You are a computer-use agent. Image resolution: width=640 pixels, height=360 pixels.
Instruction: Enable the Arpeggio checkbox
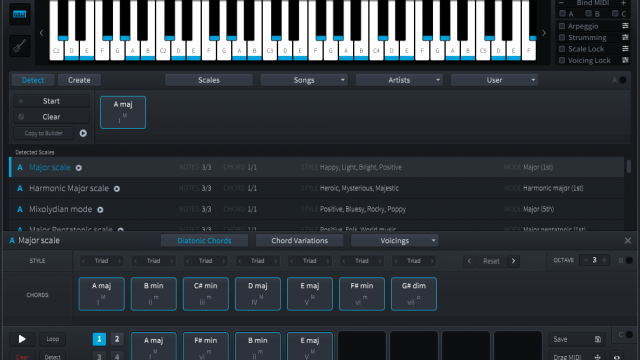[x=562, y=26]
